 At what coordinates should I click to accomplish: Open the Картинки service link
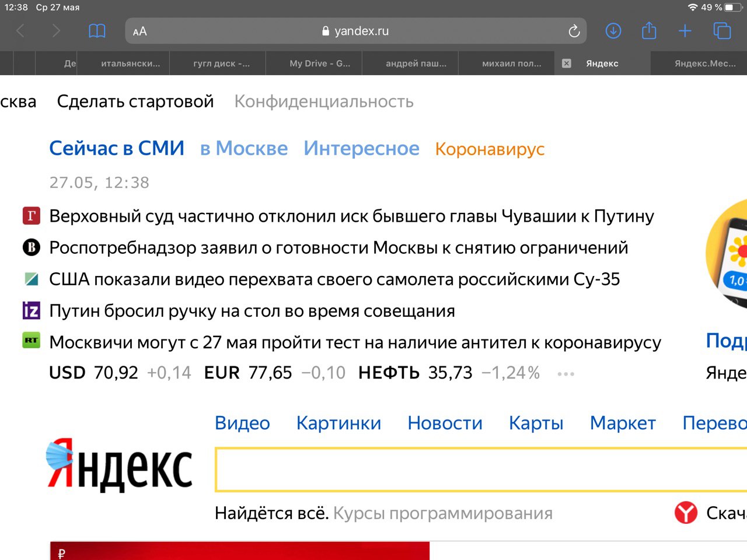[x=338, y=423]
